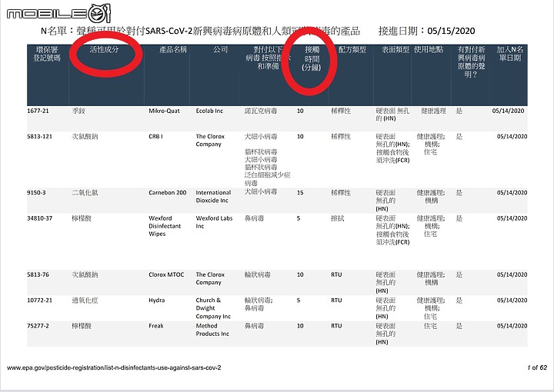Select The Clorox Company in CRB I row
The height and width of the screenshot is (392, 554).
(210, 141)
